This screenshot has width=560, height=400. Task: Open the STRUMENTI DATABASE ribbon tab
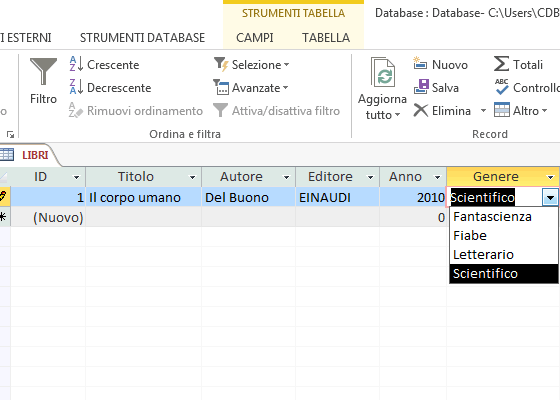pyautogui.click(x=142, y=38)
